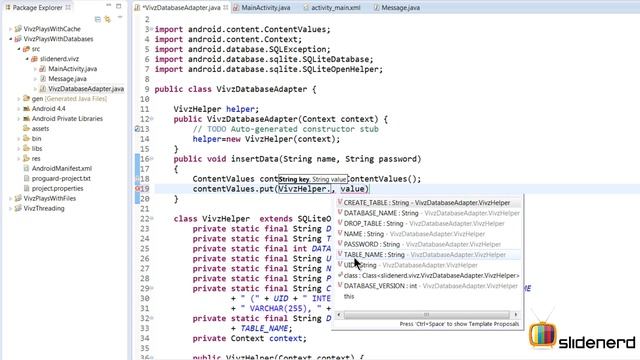Viewport: 640px width, 360px height.
Task: Choose DATABASE_NAME from the autocomplete list
Action: click(x=428, y=213)
